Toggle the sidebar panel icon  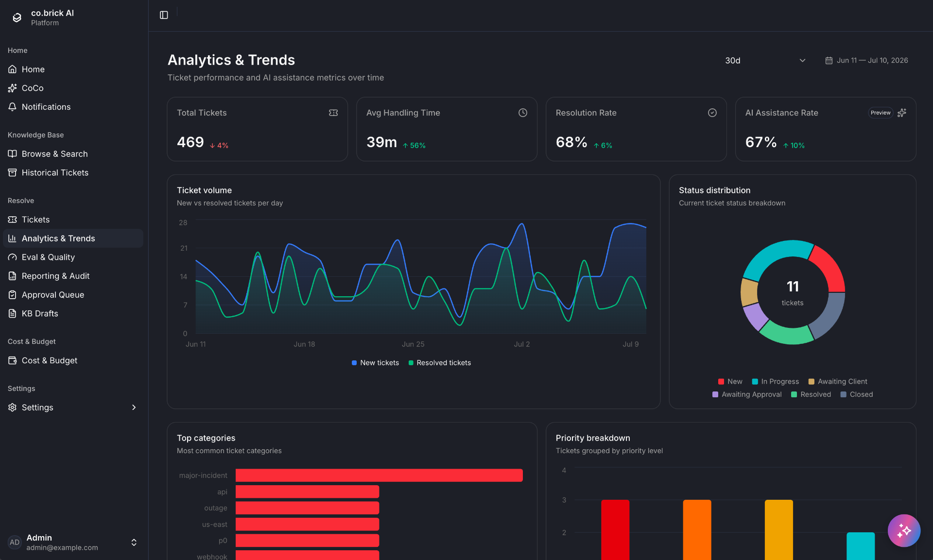click(164, 15)
